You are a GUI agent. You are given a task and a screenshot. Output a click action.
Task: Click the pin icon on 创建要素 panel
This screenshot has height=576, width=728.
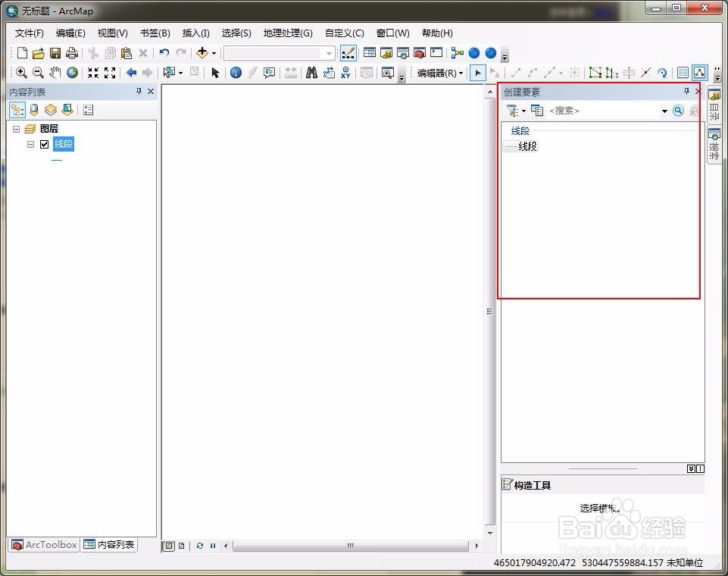coord(687,91)
